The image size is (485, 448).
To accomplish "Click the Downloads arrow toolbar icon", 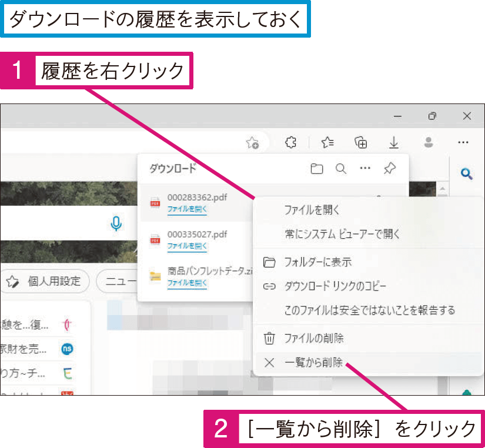I will (x=394, y=143).
